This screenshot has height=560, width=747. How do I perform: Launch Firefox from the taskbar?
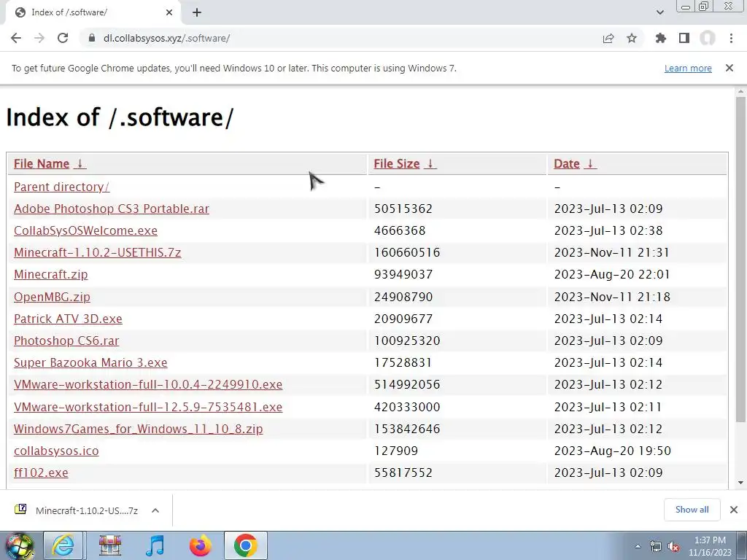tap(200, 545)
